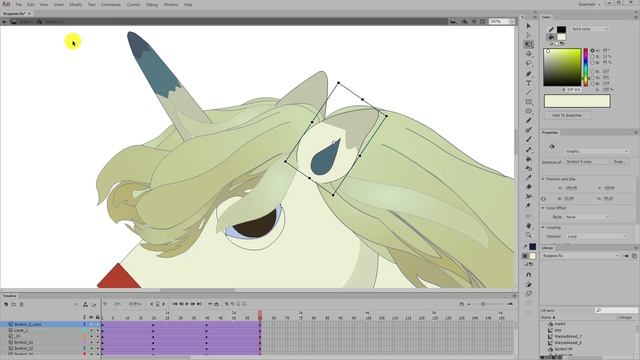Select the Hand tool
This screenshot has width=640, height=360.
click(x=529, y=225)
